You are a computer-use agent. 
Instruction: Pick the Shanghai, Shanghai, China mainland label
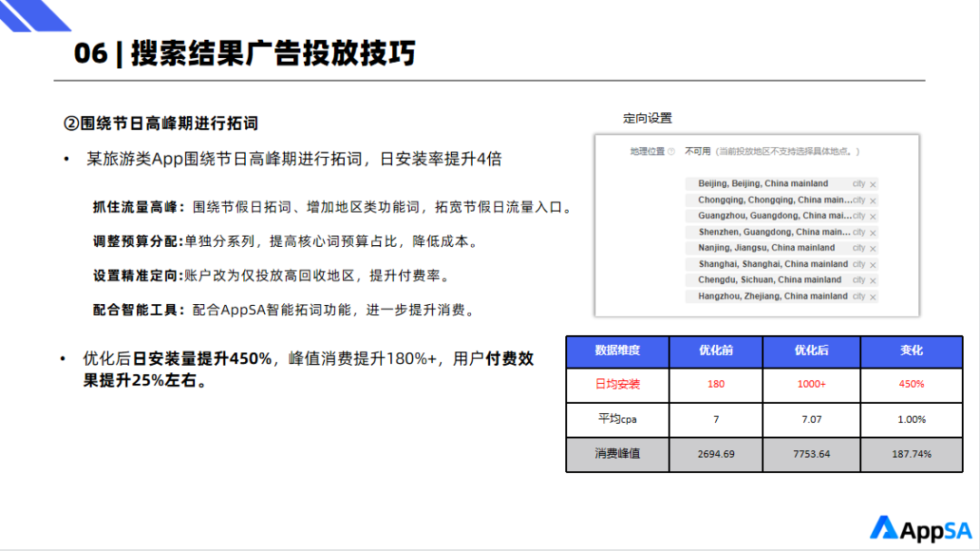point(773,264)
